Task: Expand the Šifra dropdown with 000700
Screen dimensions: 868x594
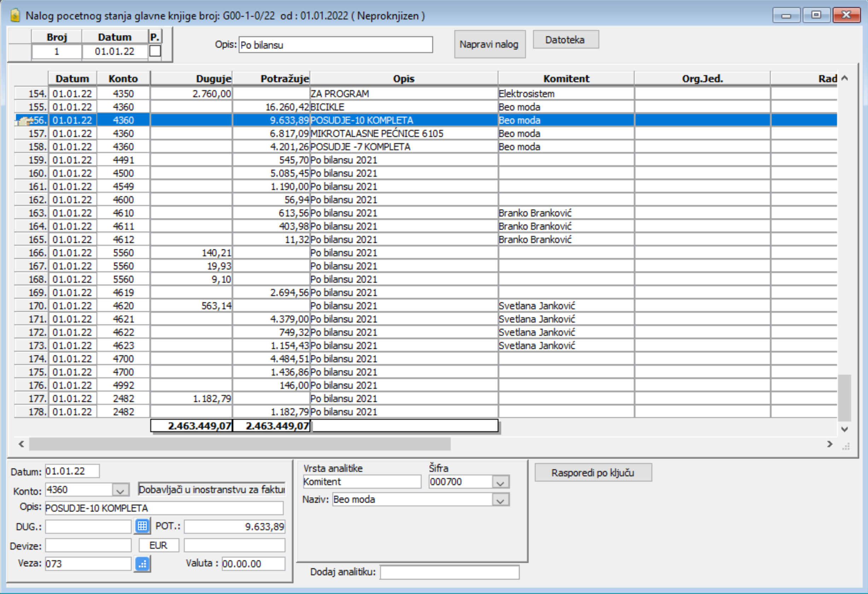Action: tap(501, 482)
